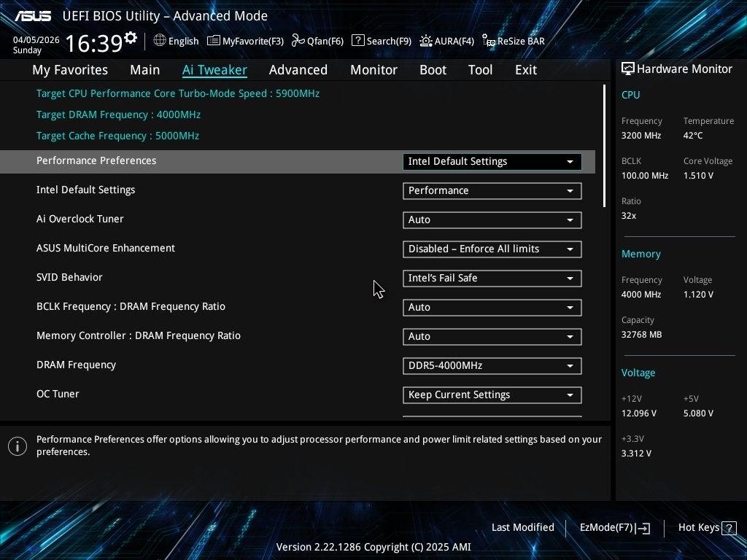Click the Hot Keys question mark icon
Screen dimensions: 747x560
pyautogui.click(x=729, y=527)
